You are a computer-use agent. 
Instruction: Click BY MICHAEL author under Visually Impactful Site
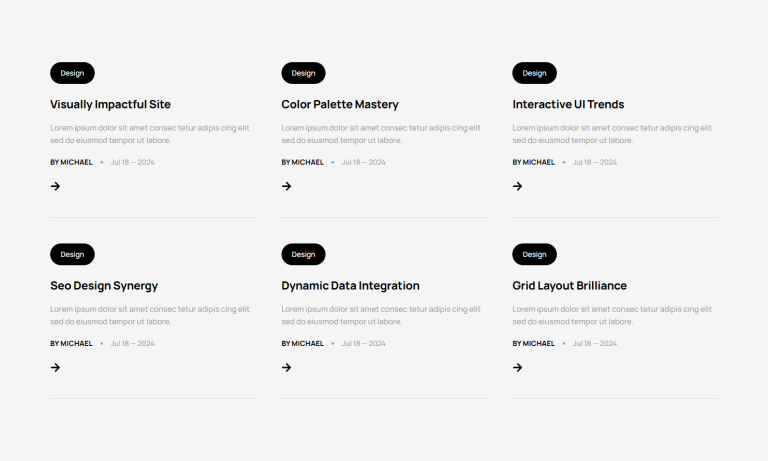coord(71,162)
